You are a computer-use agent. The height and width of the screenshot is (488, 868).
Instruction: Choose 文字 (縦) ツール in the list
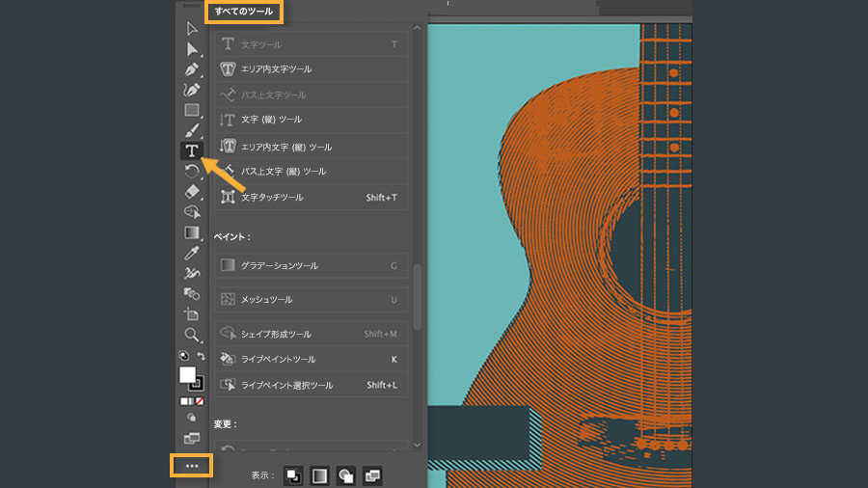coord(312,120)
